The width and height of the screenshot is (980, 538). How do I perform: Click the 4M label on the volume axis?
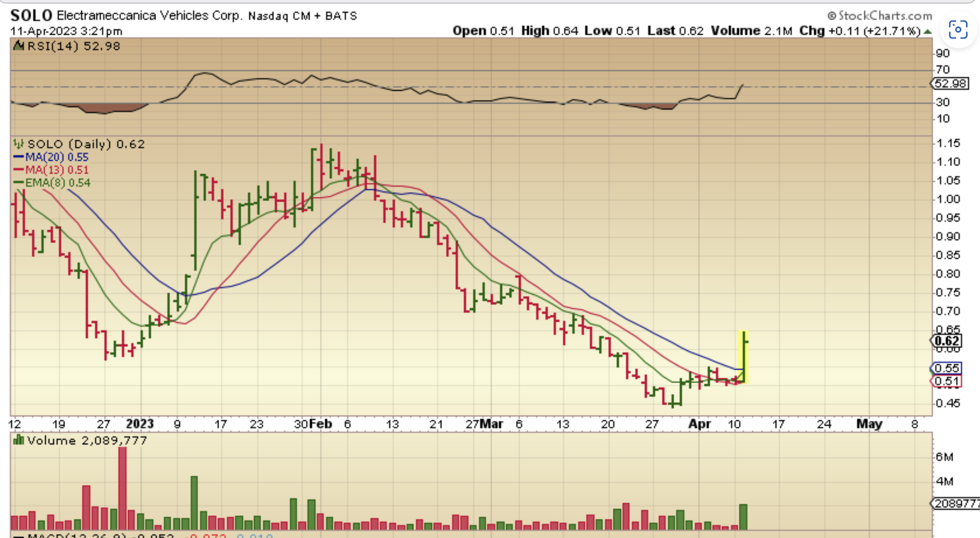pos(945,482)
